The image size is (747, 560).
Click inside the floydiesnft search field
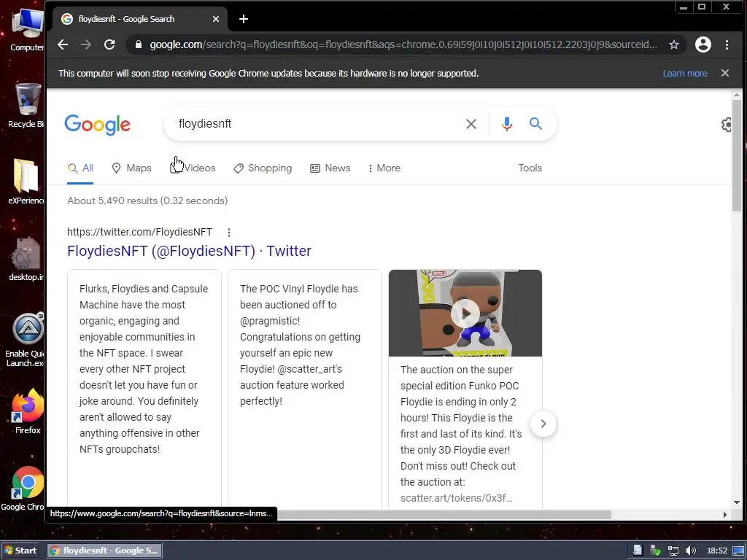coord(314,124)
